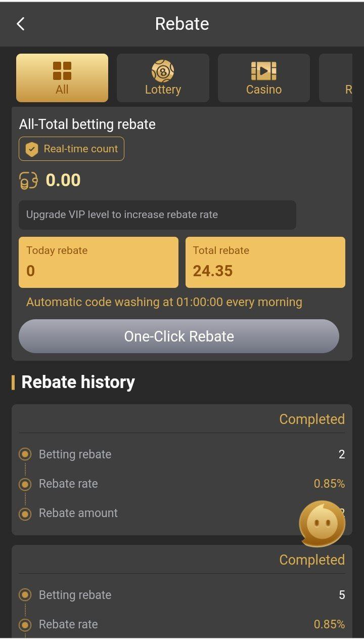Tap the Casino film icon
364x639 pixels.
click(264, 71)
